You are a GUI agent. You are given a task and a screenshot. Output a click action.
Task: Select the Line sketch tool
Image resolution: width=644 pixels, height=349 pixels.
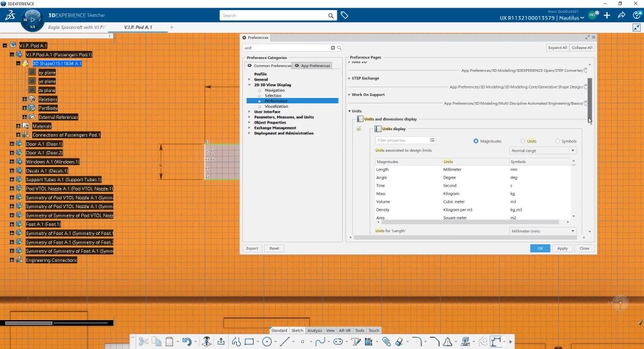point(285,342)
